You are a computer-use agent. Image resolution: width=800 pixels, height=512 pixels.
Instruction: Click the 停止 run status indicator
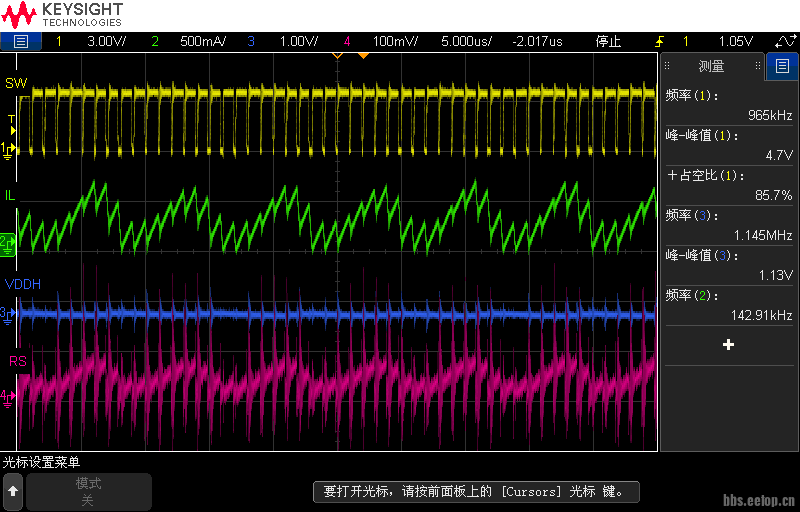pyautogui.click(x=608, y=41)
